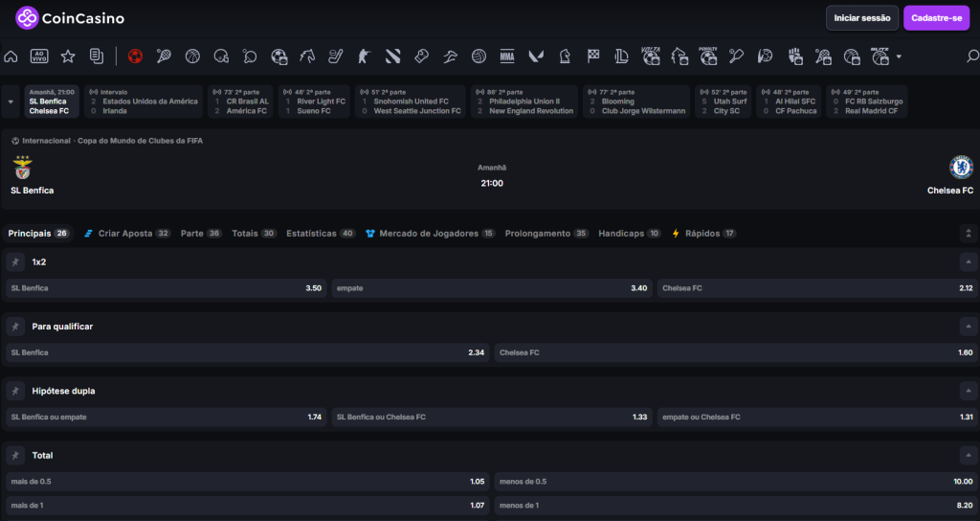Select the volleyball icon
Screen dimensions: 980x521
[479, 57]
